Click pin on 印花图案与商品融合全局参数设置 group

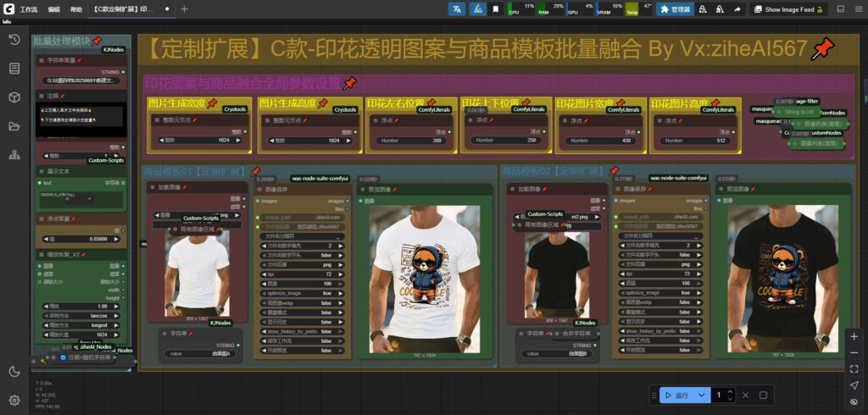pyautogui.click(x=349, y=84)
